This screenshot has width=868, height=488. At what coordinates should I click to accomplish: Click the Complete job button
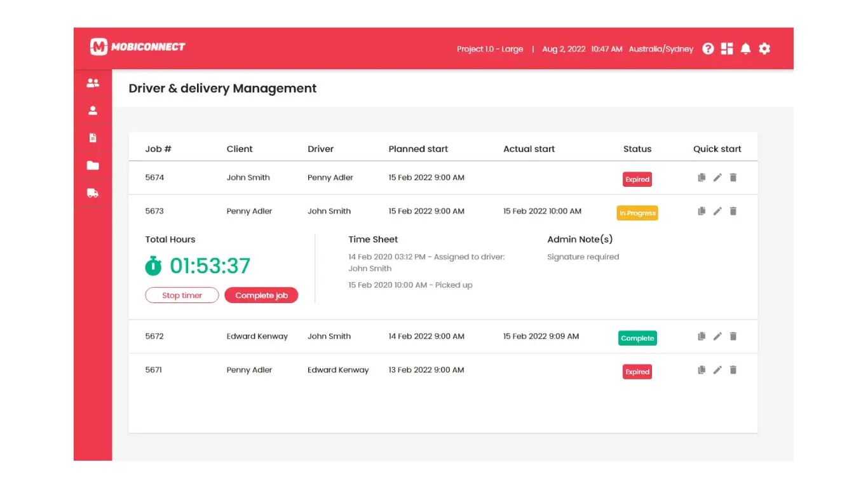pos(261,295)
